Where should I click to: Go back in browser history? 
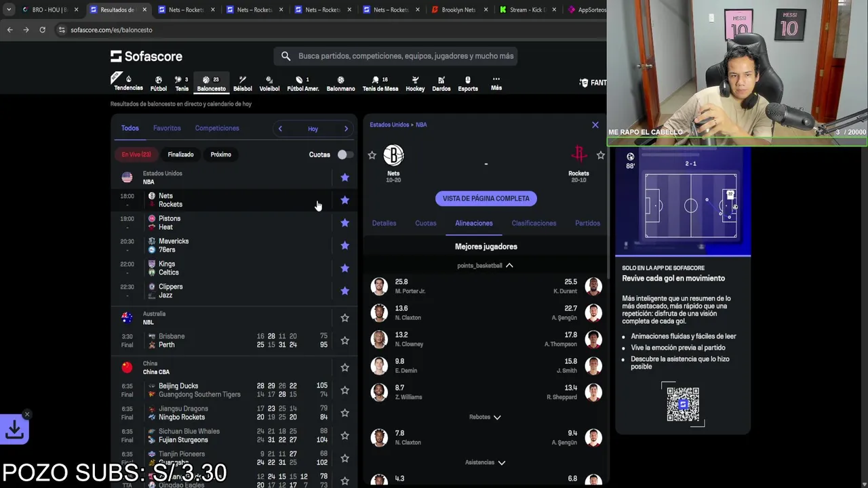click(x=9, y=30)
